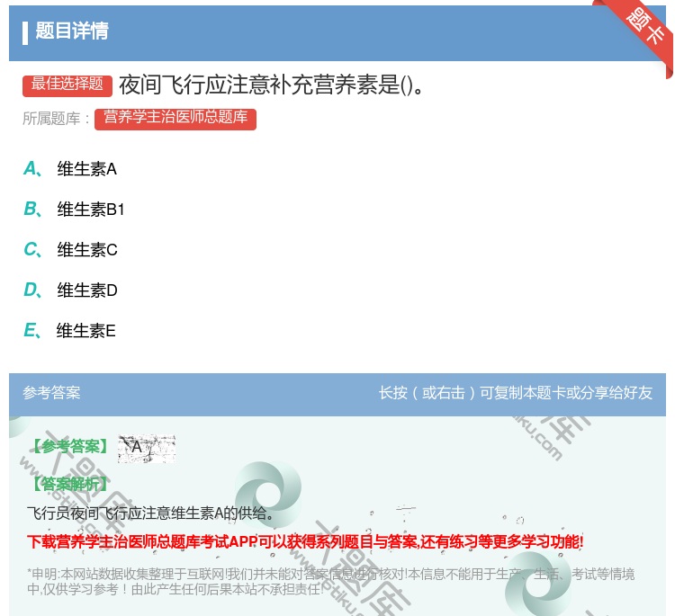Select option A 维生素A

86,168
